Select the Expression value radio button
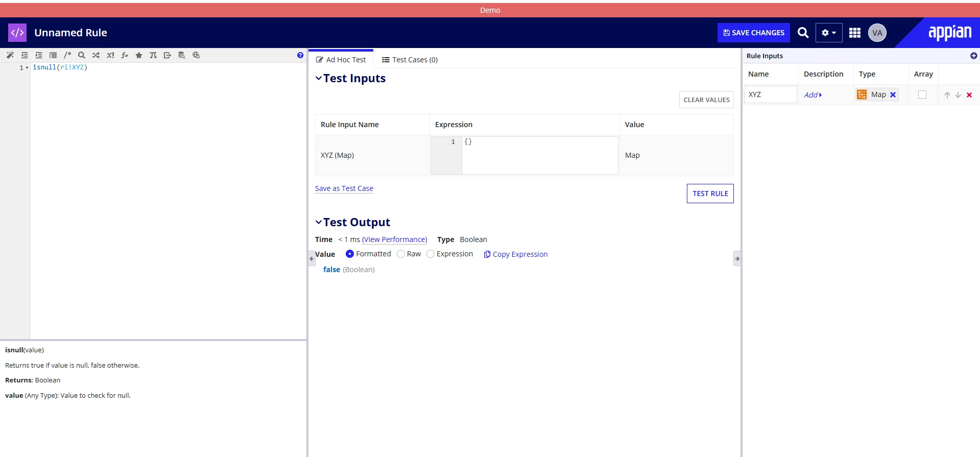This screenshot has width=980, height=457. pos(431,254)
